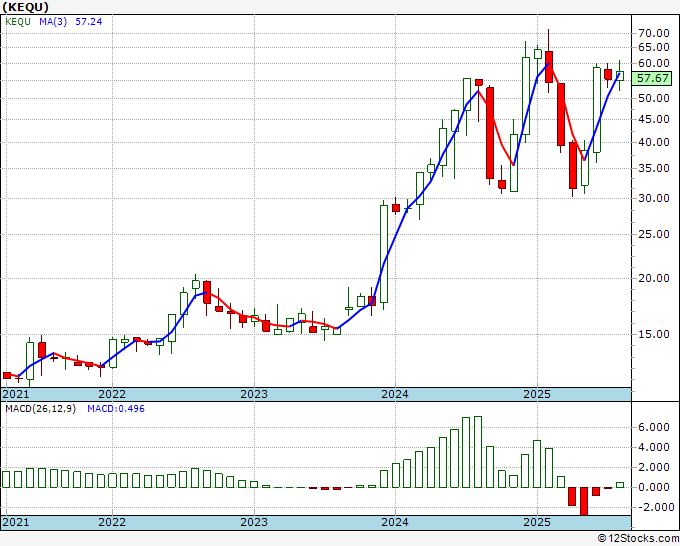The image size is (680, 546).
Task: Click 2025 on the price chart timeline
Action: [x=537, y=394]
